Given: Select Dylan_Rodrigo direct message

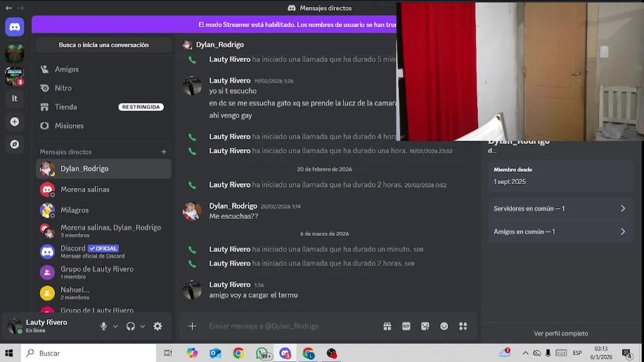Looking at the screenshot, I should coord(104,169).
